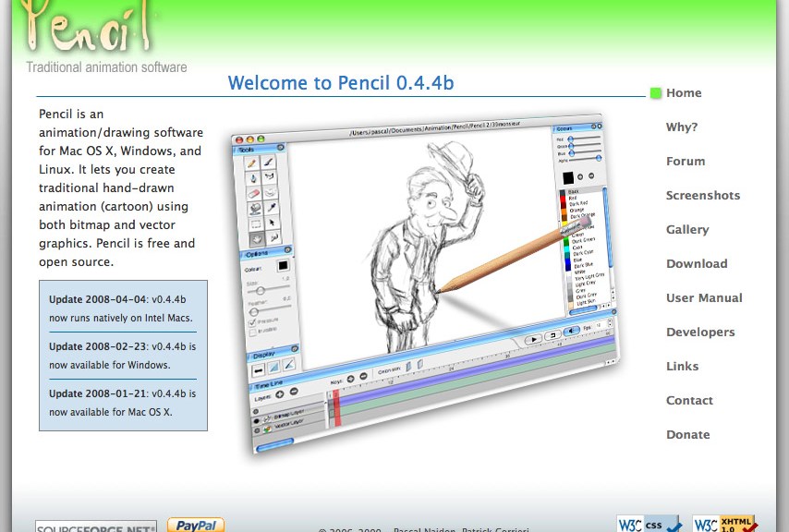Choose the paint bucket tool
789x532 pixels.
click(254, 208)
